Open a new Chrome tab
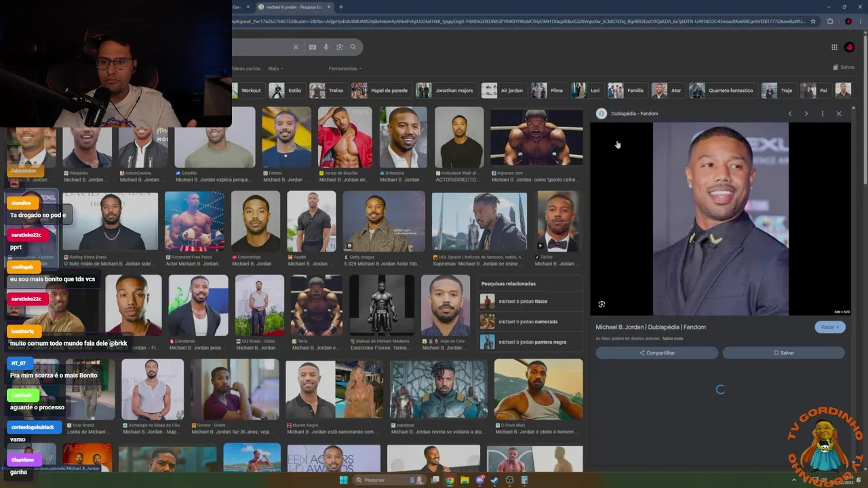 [x=341, y=7]
